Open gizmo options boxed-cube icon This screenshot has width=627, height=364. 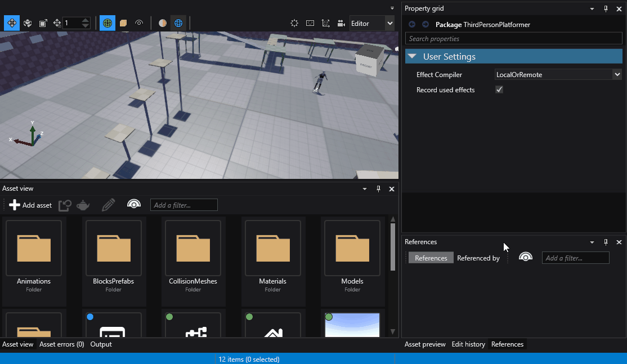[x=325, y=23]
